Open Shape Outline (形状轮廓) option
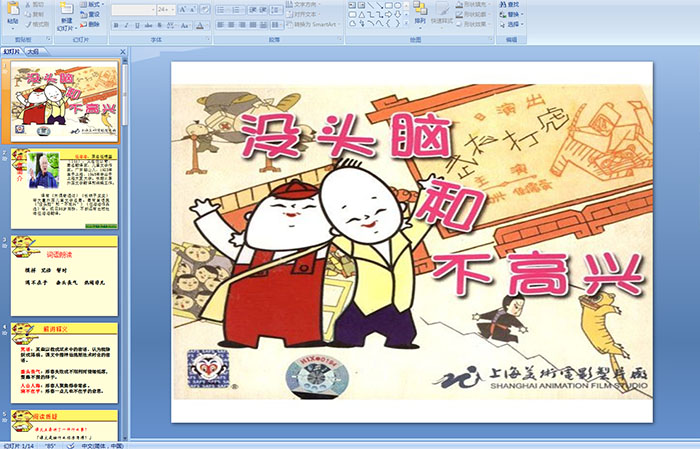Viewport: 700px width, 449px height. [x=474, y=14]
